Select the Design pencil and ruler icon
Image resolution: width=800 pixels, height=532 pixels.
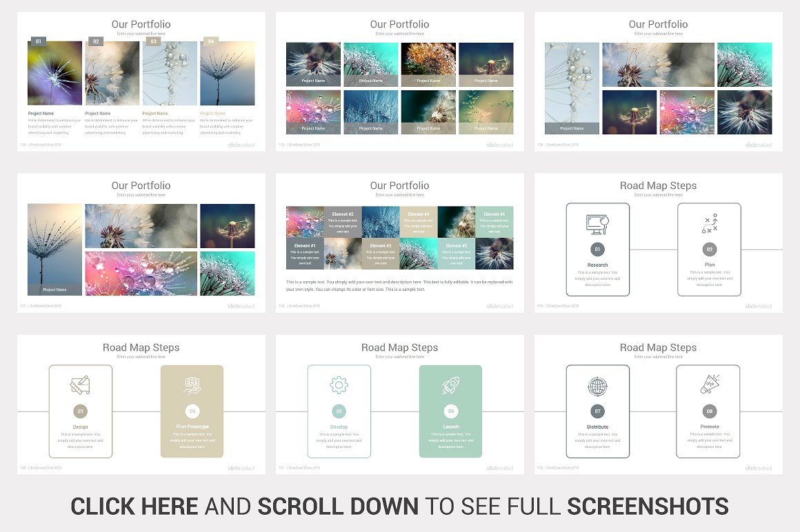pos(80,385)
